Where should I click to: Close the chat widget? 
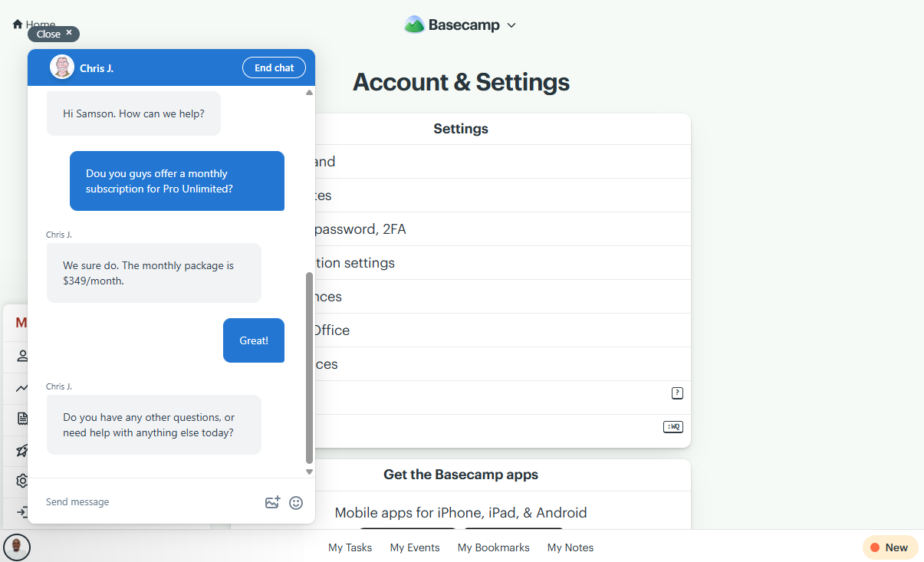click(54, 34)
